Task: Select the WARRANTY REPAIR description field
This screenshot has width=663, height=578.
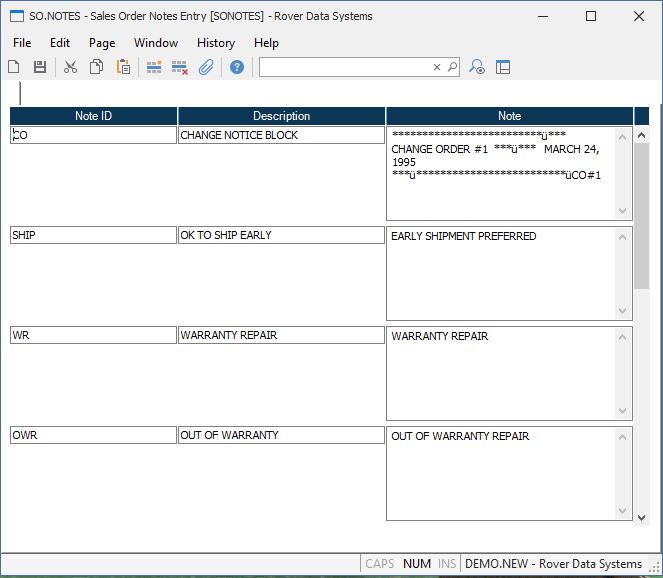Action: point(281,335)
